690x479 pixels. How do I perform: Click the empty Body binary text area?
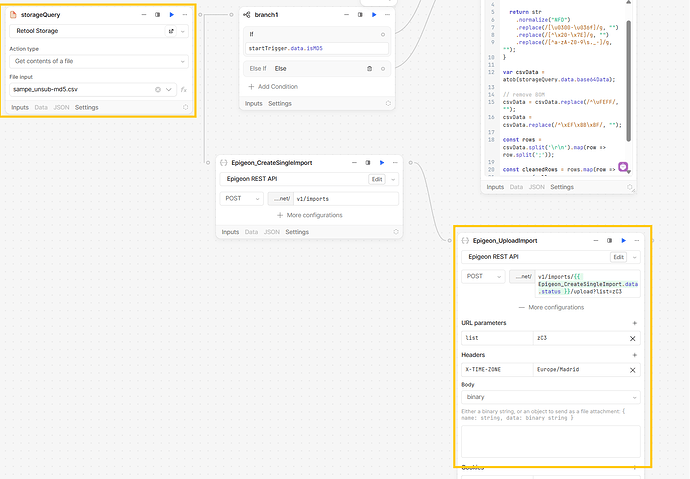(x=551, y=441)
